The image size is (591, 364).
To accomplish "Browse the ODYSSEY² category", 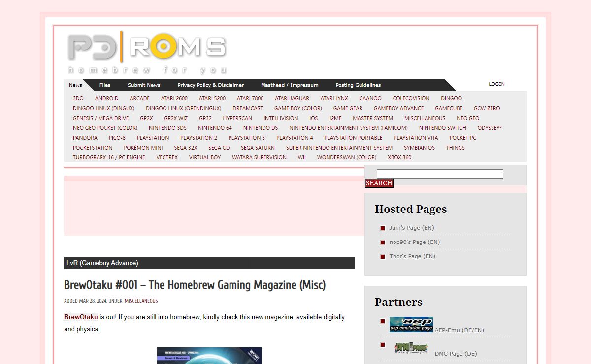I will click(490, 128).
